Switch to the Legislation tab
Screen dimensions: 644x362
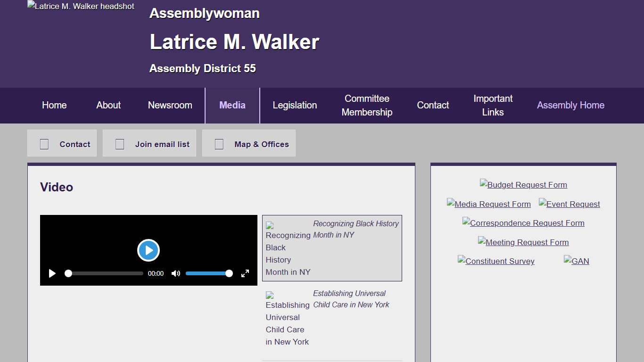pyautogui.click(x=294, y=105)
